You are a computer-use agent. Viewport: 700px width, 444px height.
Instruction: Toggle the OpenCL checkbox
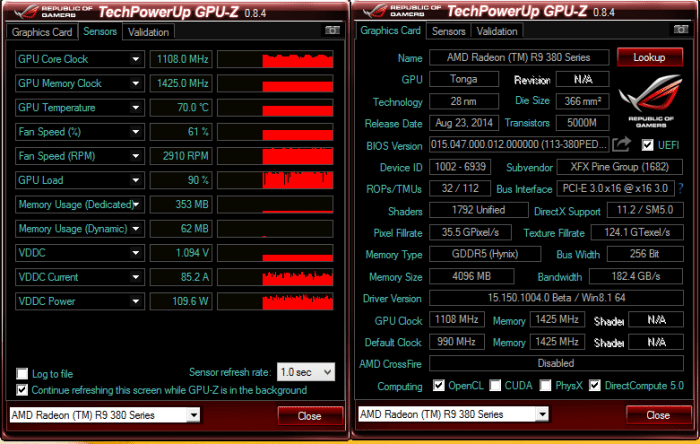tap(439, 386)
